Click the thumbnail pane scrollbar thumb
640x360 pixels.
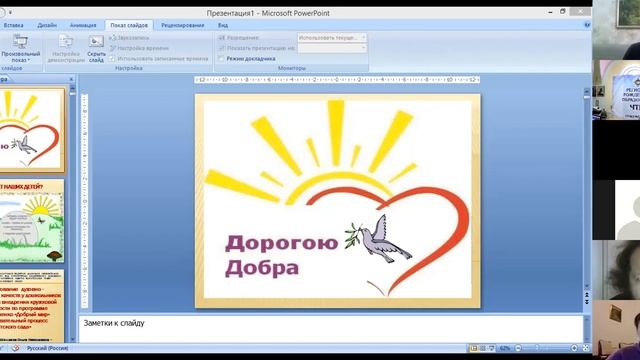point(73,93)
